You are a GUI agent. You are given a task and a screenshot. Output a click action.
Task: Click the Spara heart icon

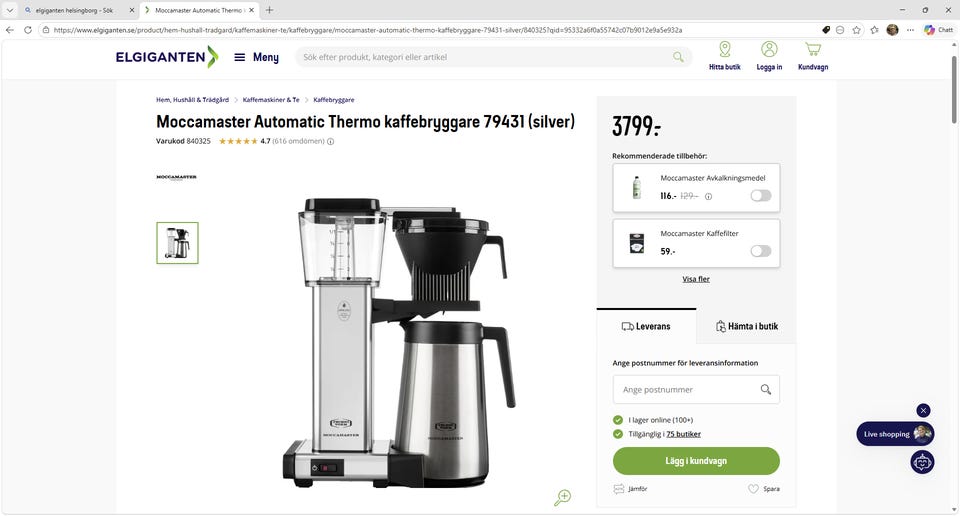coord(753,488)
